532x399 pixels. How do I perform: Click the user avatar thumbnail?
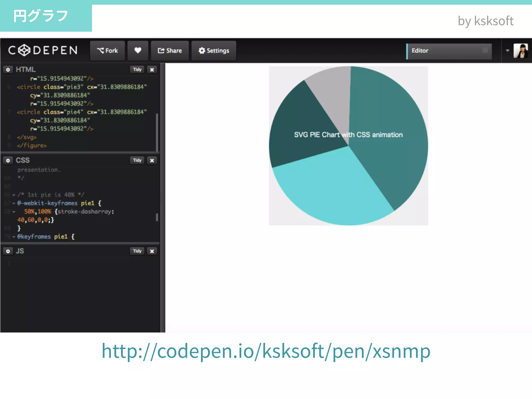pyautogui.click(x=520, y=50)
